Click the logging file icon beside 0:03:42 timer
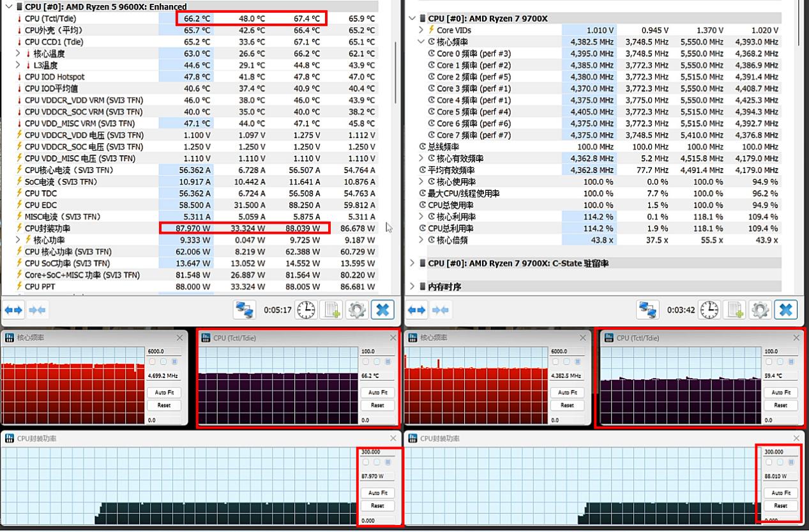Viewport: 809px width, 532px height. [735, 310]
